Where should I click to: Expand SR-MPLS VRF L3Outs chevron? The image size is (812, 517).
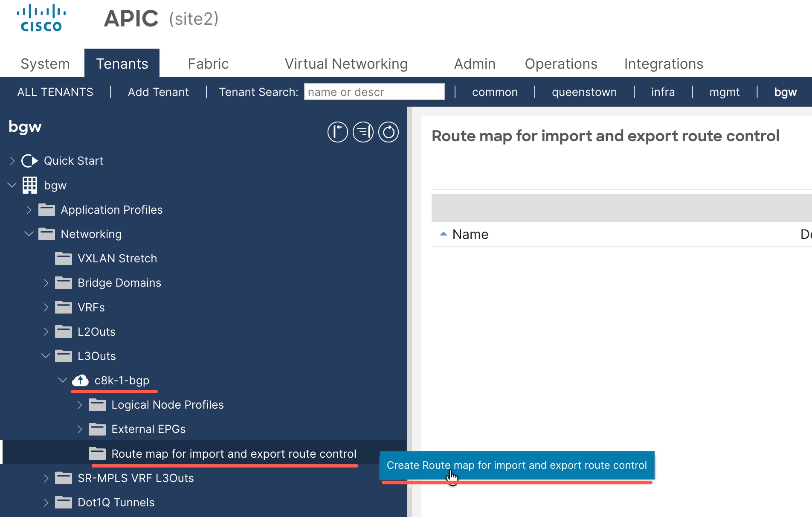coord(46,478)
